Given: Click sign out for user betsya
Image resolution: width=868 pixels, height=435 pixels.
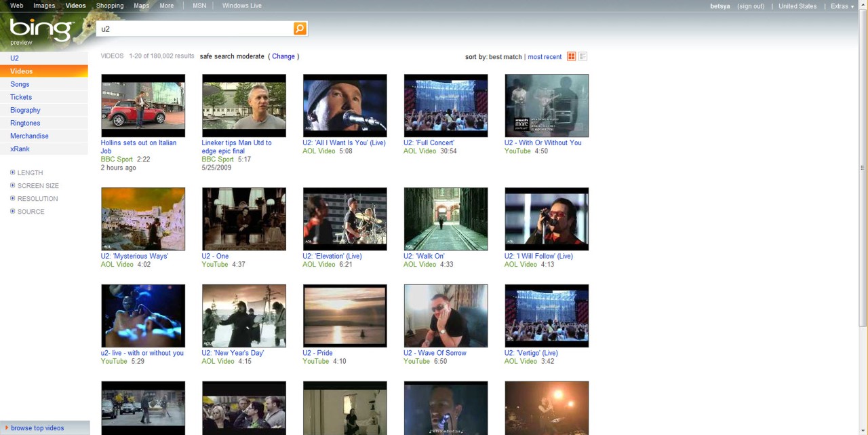Looking at the screenshot, I should pyautogui.click(x=751, y=6).
